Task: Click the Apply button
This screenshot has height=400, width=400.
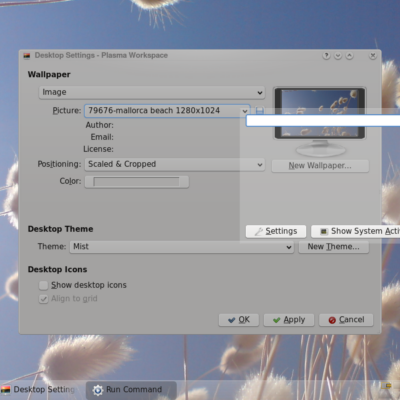Action: pos(289,320)
